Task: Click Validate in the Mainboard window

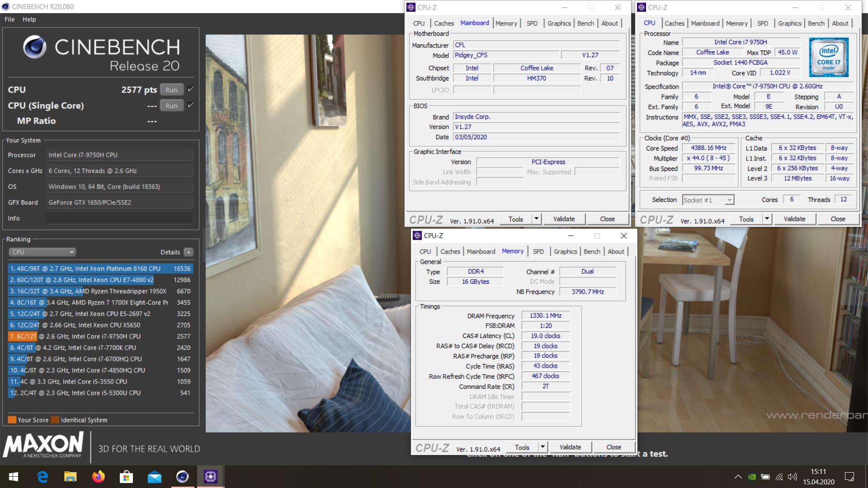Action: [564, 219]
